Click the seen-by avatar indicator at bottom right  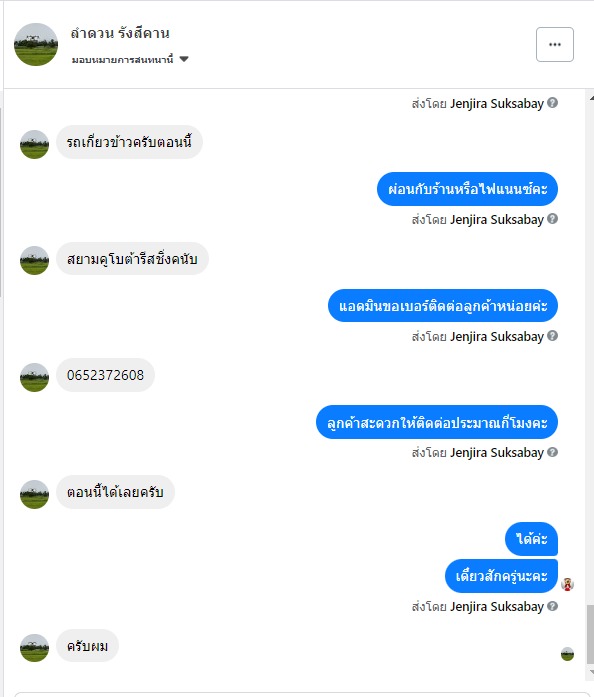(567, 654)
